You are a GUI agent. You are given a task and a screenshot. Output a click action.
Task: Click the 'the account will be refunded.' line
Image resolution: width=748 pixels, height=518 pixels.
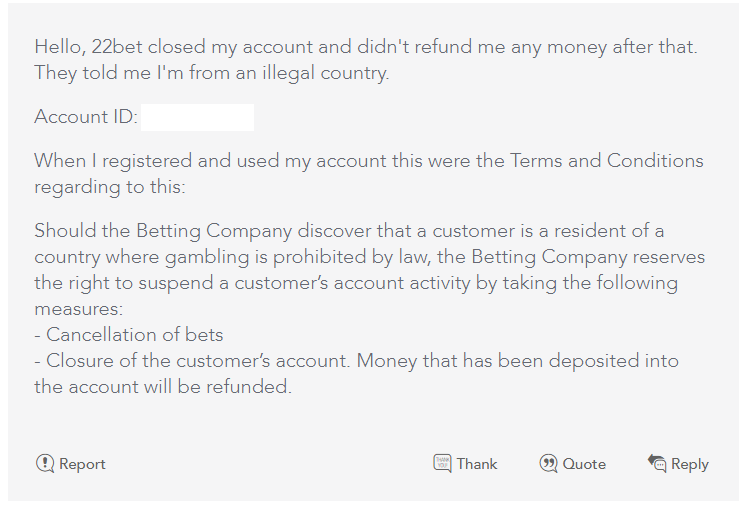click(x=163, y=387)
